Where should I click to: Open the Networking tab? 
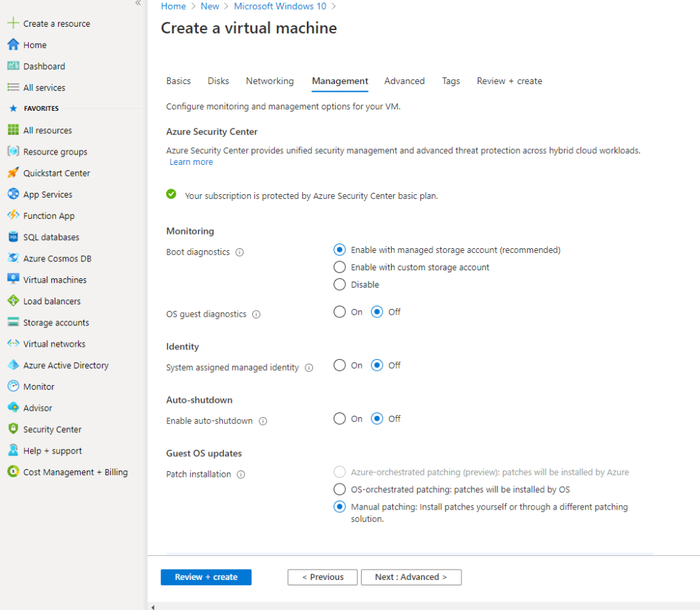point(270,81)
